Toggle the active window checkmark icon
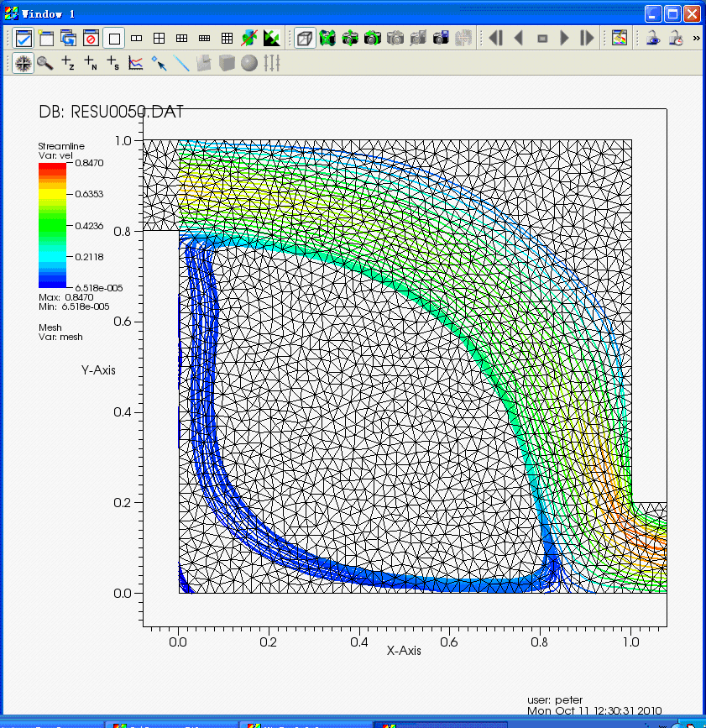706x728 pixels. click(23, 38)
